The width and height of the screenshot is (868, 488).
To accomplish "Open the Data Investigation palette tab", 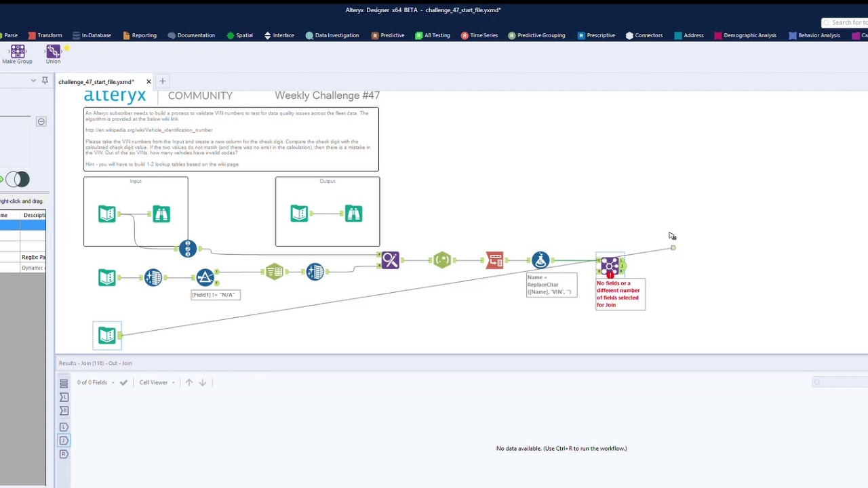I will 332,35.
